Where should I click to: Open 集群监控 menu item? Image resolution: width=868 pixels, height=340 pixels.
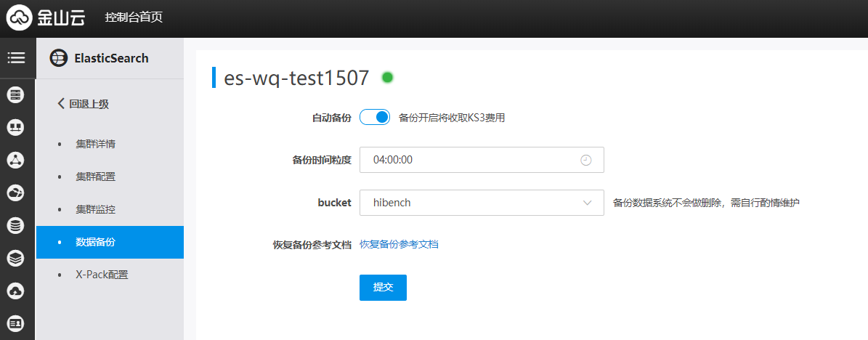(95, 210)
